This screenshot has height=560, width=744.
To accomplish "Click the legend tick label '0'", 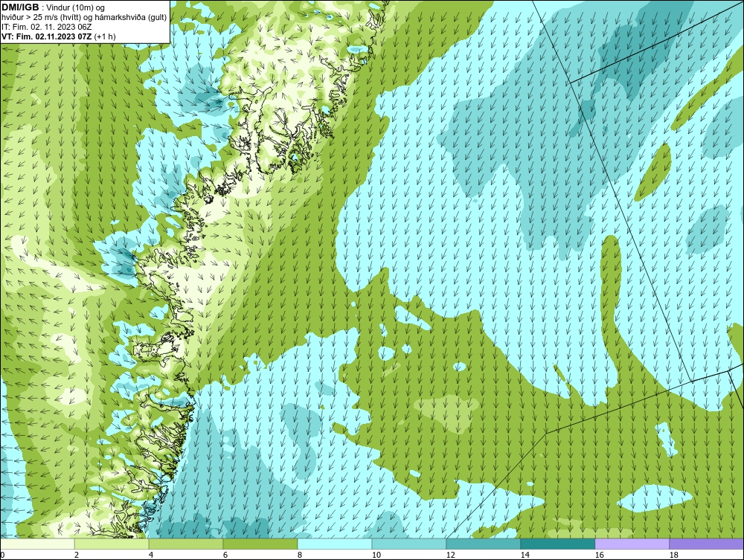I will (2, 555).
